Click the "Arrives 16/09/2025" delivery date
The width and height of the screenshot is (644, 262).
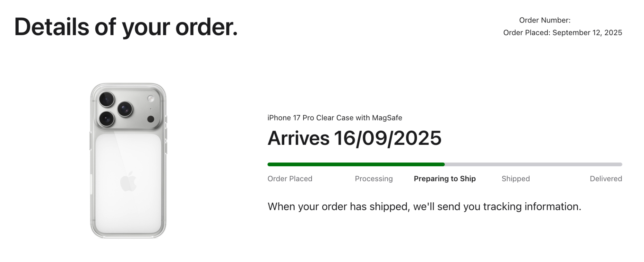click(354, 138)
